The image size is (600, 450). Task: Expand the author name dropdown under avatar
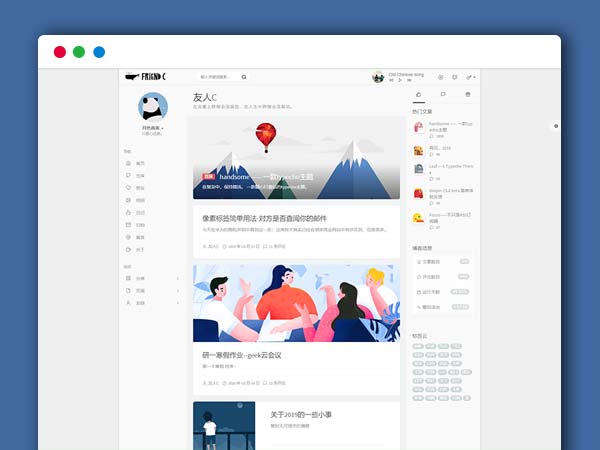point(153,128)
